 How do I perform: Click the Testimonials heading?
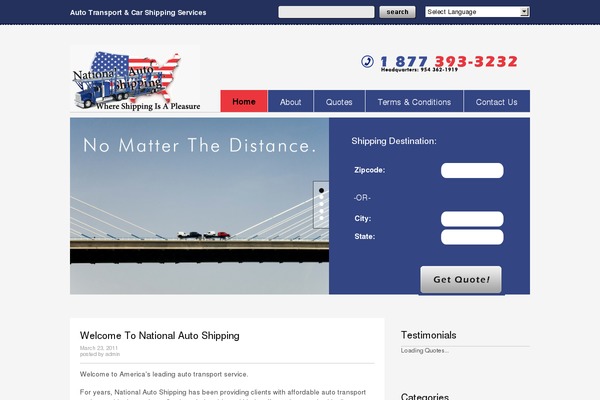point(429,335)
